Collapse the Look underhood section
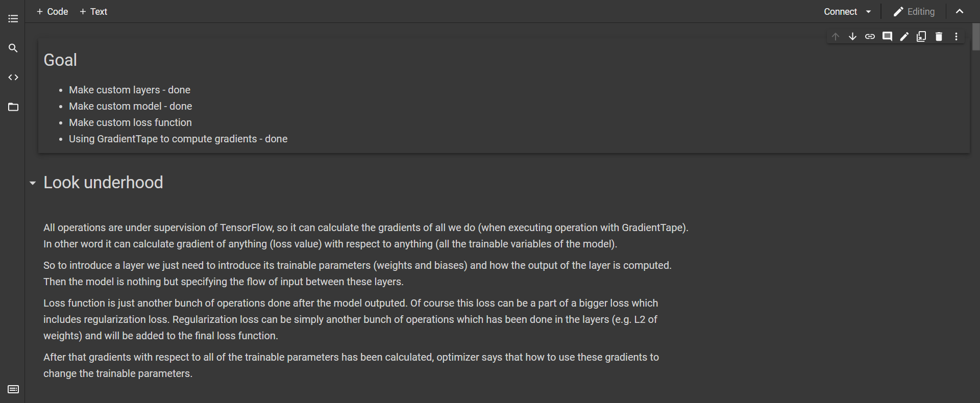 coord(33,183)
